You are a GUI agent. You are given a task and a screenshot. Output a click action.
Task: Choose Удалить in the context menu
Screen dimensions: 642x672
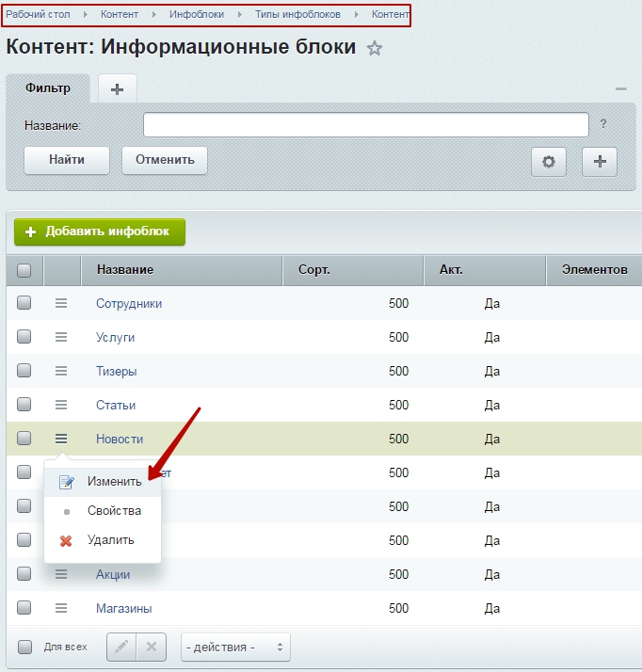[x=110, y=540]
